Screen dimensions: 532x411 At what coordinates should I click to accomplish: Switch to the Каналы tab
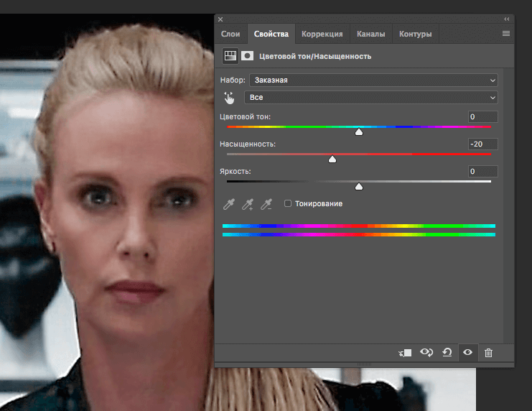point(370,34)
